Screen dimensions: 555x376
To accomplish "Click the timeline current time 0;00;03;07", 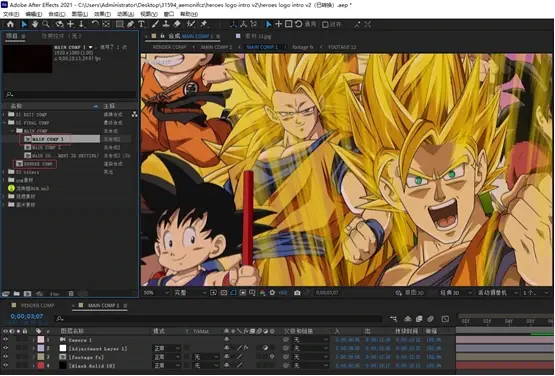I will [27, 317].
